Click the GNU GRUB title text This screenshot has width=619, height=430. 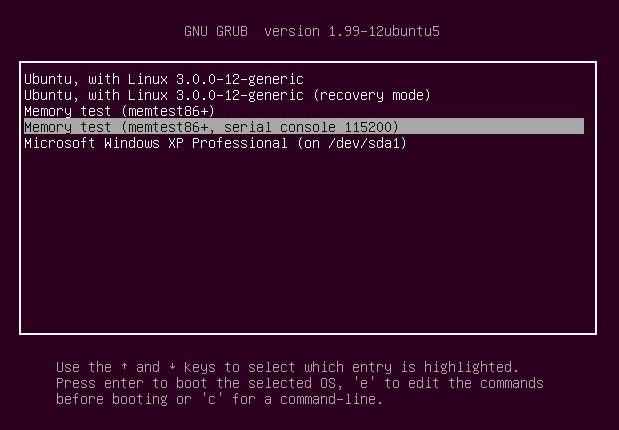(x=216, y=31)
